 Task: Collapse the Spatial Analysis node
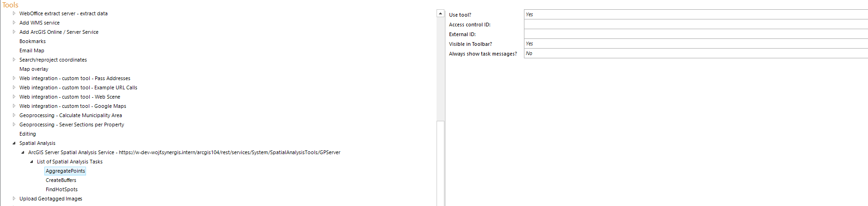tap(14, 143)
